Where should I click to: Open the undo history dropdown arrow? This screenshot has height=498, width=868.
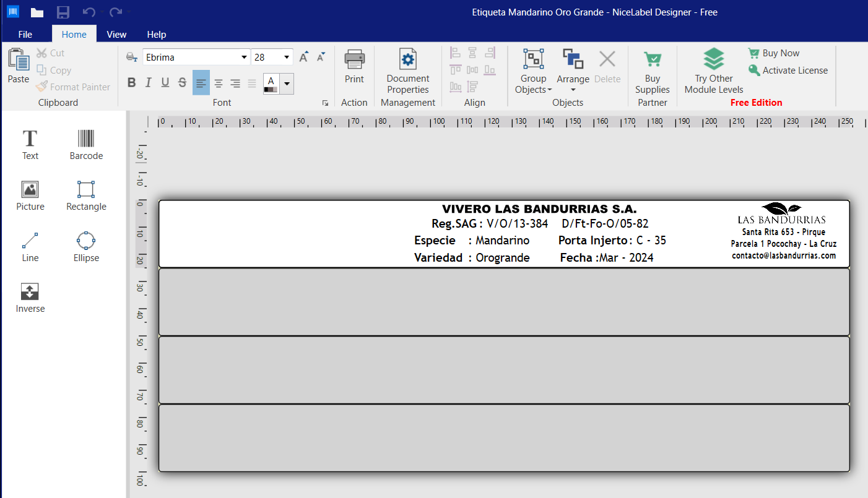(102, 12)
